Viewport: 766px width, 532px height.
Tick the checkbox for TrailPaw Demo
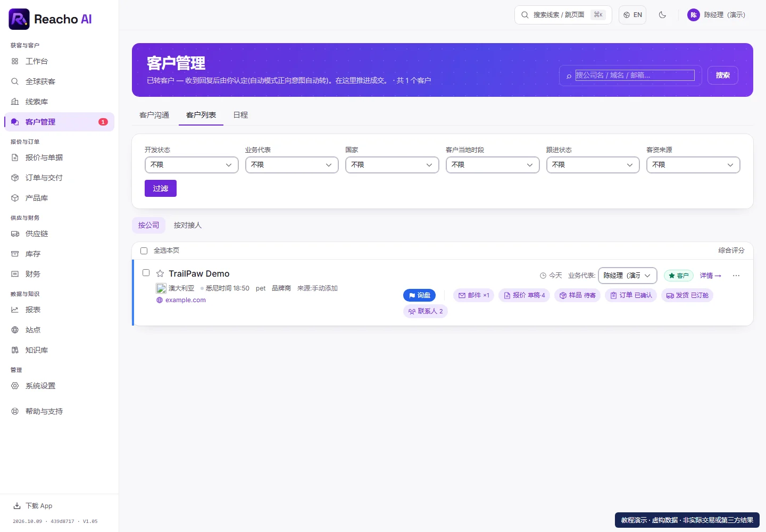[146, 272]
